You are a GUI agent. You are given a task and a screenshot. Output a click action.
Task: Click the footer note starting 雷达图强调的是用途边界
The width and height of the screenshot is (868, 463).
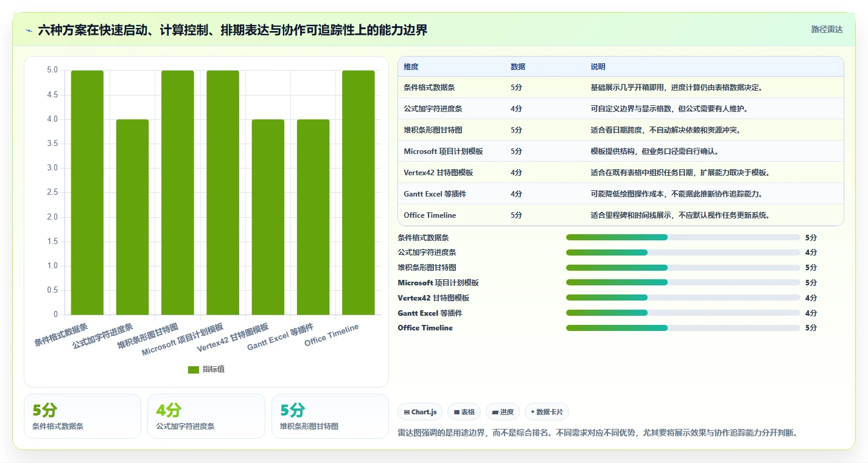(597, 433)
